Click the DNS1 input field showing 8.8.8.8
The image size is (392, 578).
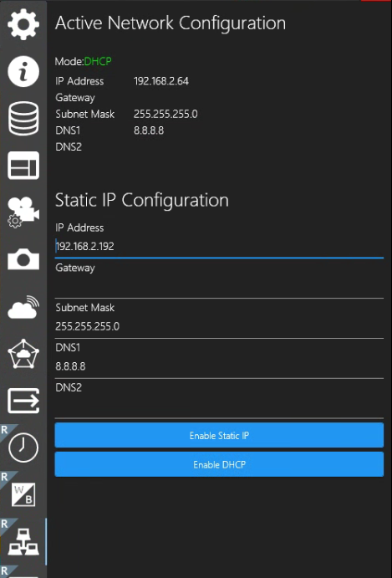click(x=219, y=366)
